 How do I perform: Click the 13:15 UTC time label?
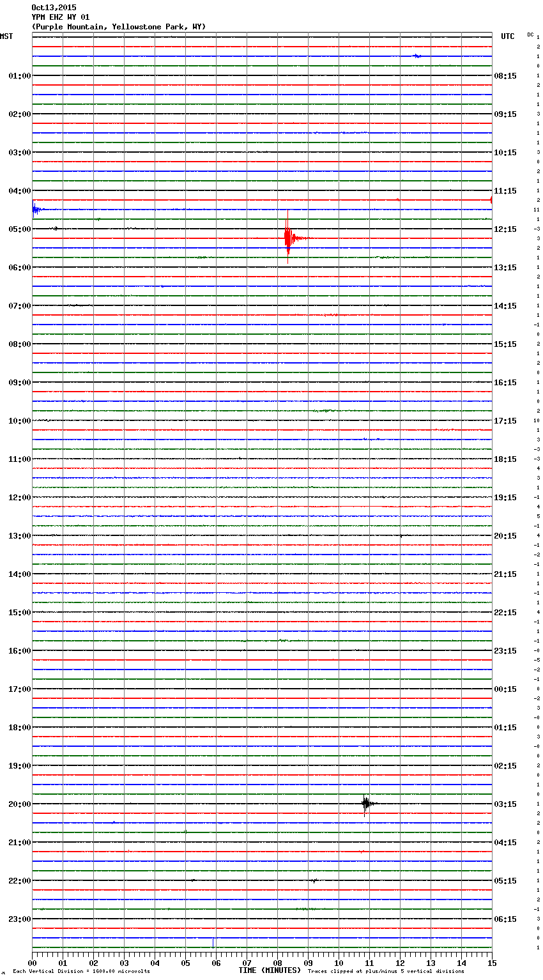coord(505,268)
